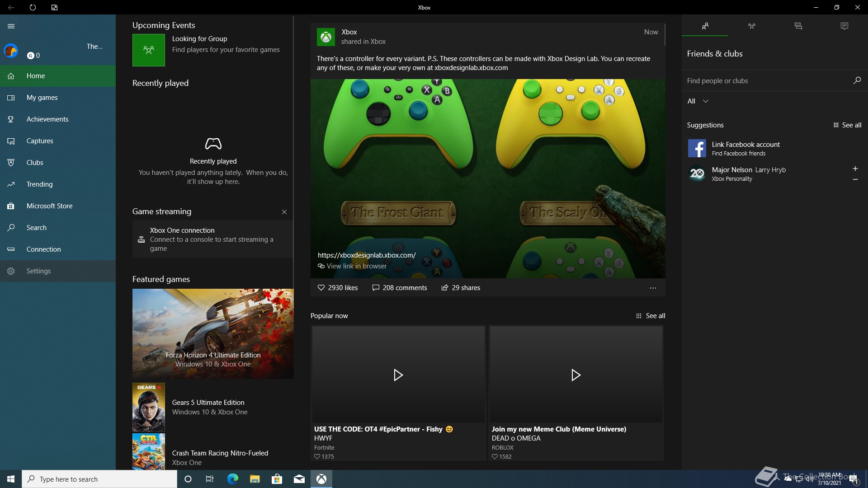Open Microsoft Store from taskbar
Image resolution: width=868 pixels, height=488 pixels.
point(277,479)
